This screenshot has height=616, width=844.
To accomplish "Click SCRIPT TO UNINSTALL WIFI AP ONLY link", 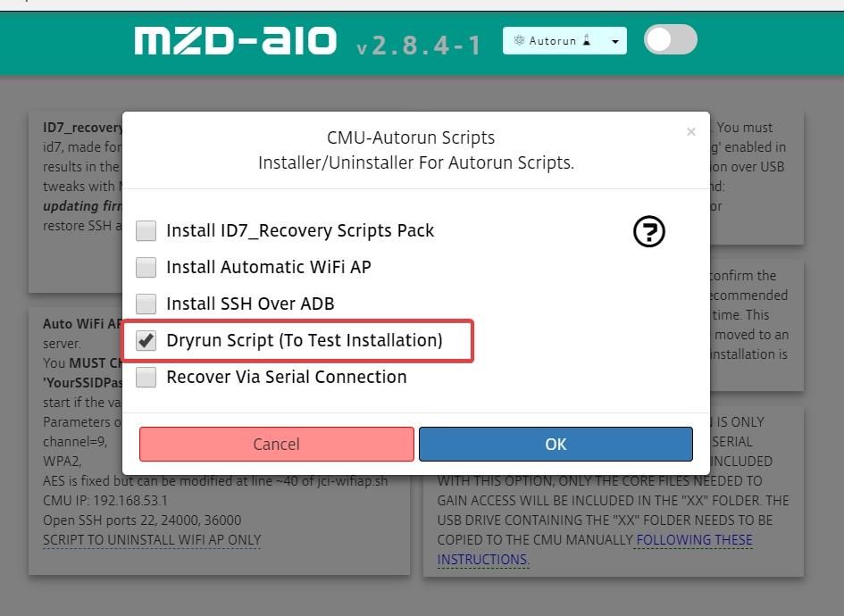I will point(152,539).
